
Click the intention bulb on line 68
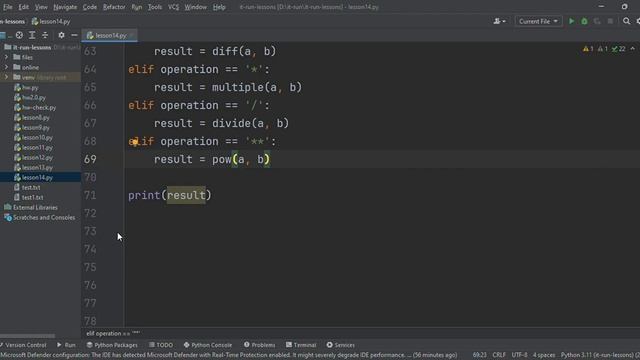[x=135, y=142]
